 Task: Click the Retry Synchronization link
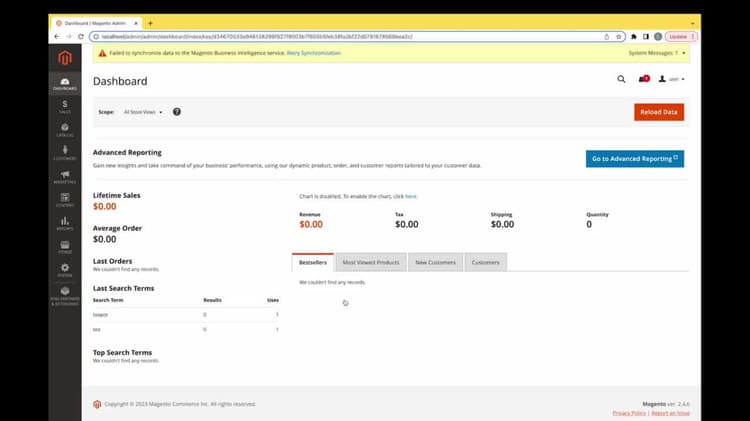tap(314, 53)
